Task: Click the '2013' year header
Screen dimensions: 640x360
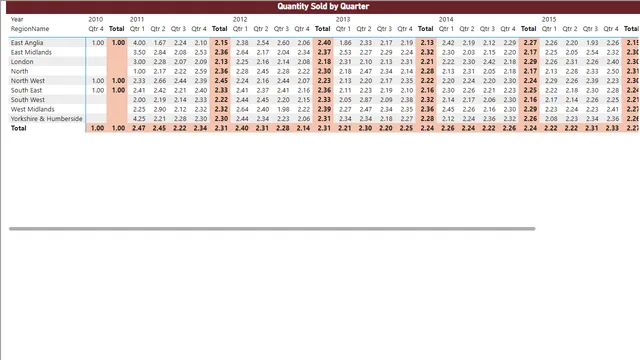Action: [343, 19]
